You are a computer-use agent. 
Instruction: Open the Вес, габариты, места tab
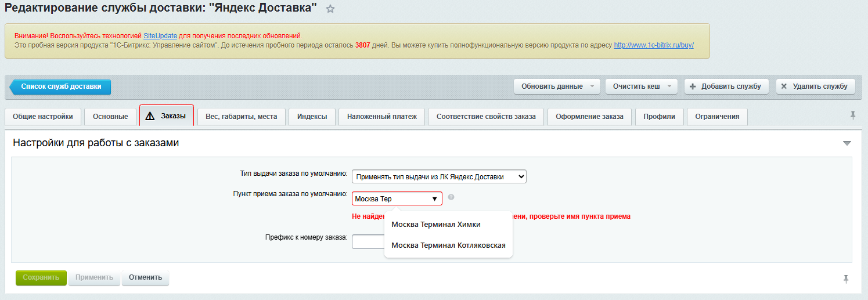tap(242, 117)
